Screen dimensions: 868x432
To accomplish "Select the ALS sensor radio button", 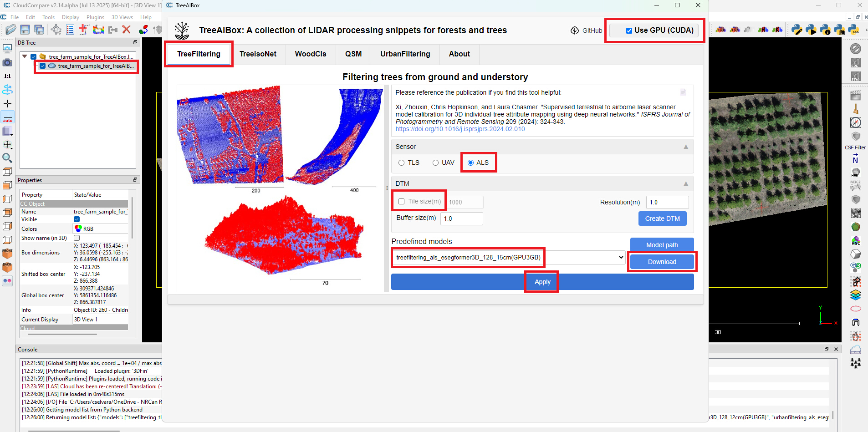I will (470, 163).
